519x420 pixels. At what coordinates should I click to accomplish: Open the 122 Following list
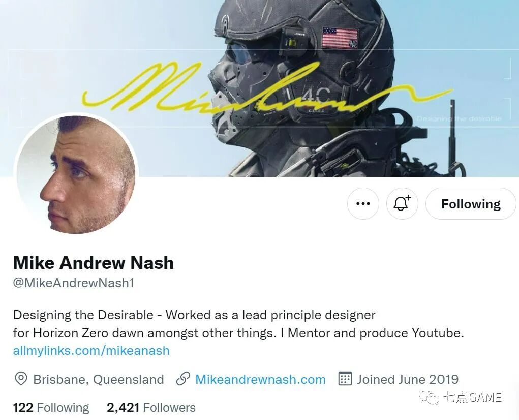pyautogui.click(x=51, y=407)
